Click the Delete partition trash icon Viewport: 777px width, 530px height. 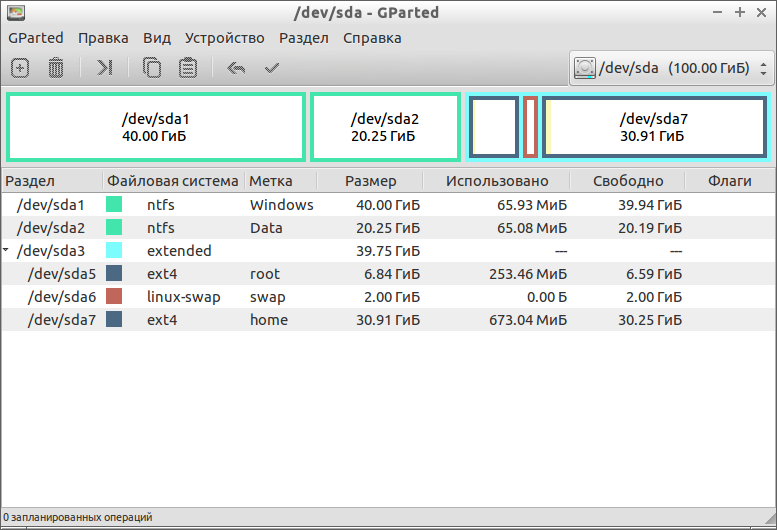pyautogui.click(x=56, y=68)
